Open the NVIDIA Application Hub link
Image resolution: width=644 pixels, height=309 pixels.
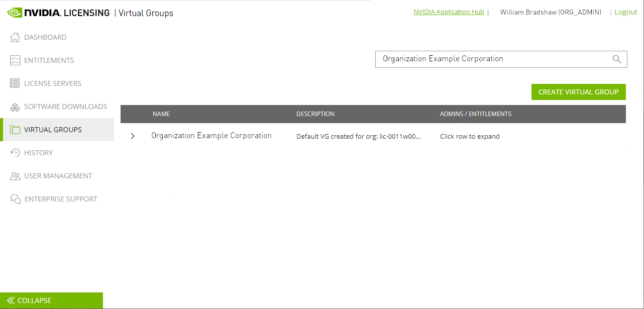(449, 12)
